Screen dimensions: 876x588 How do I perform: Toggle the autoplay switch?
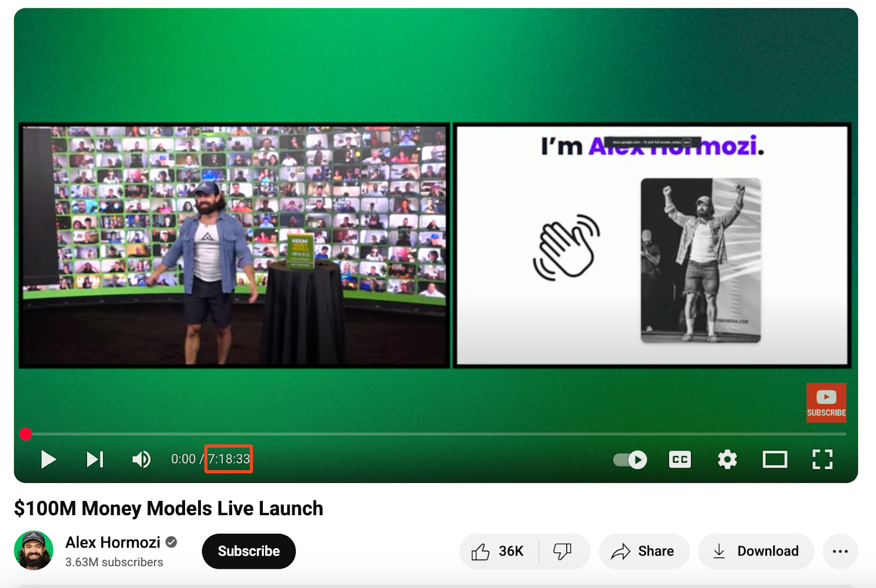(x=630, y=459)
